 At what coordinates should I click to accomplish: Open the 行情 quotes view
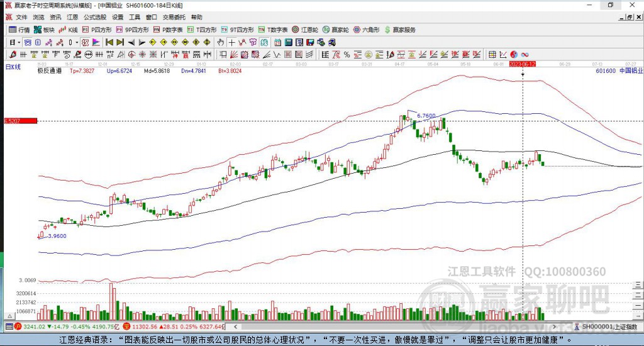[x=19, y=30]
